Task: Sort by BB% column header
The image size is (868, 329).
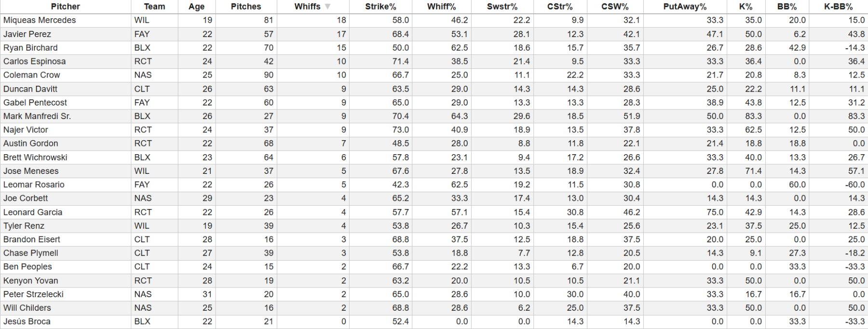Action: pos(787,7)
